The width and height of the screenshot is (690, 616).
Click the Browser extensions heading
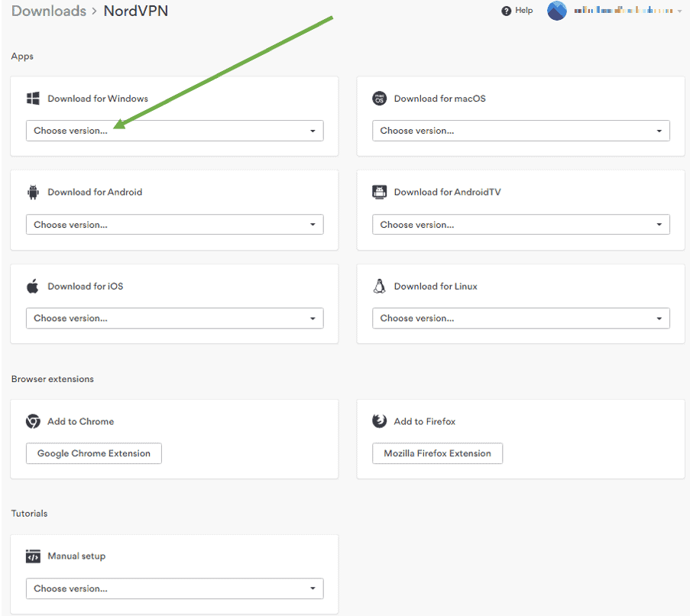(x=53, y=379)
